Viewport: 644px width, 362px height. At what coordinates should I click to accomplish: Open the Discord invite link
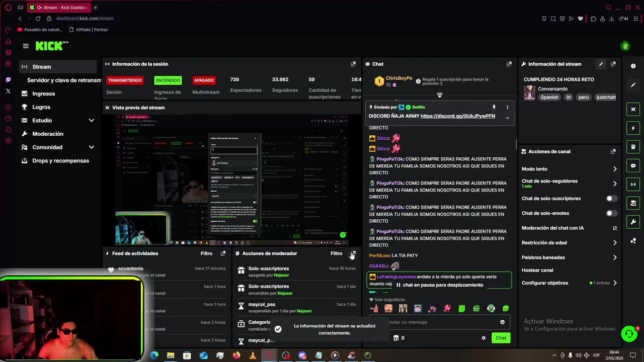[458, 116]
